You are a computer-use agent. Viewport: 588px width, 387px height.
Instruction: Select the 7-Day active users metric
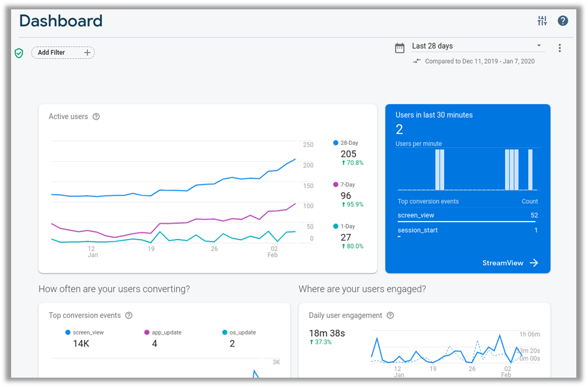(x=348, y=195)
